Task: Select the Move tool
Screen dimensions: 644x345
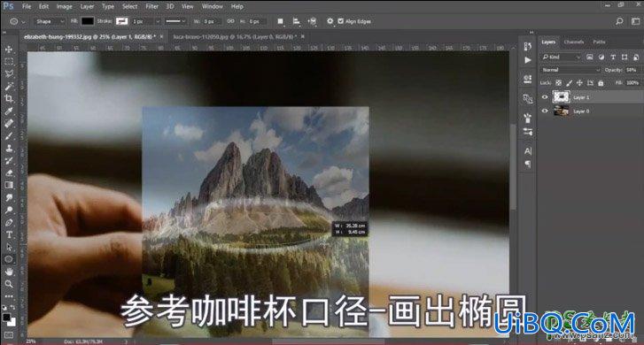Action: pos(9,50)
